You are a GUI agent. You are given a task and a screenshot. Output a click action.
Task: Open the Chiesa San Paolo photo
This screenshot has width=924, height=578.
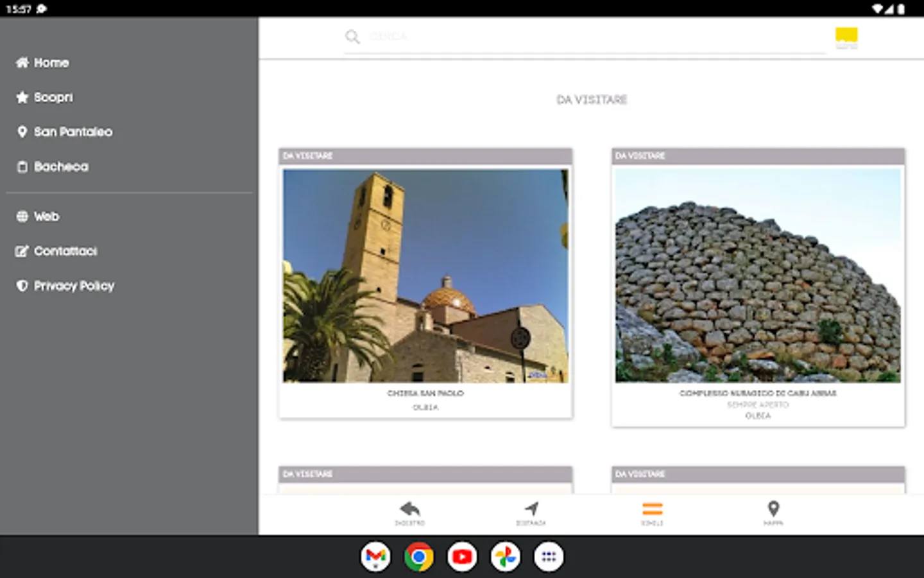(425, 276)
